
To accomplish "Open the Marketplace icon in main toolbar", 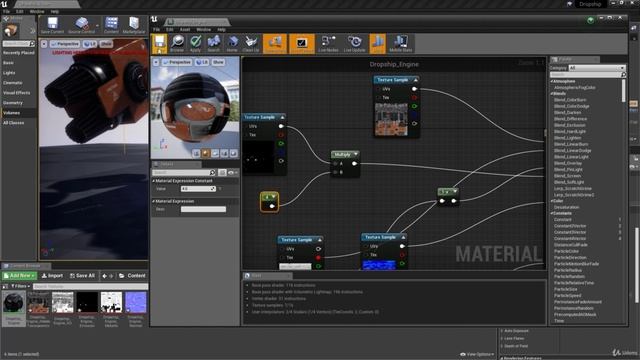I will [x=133, y=25].
